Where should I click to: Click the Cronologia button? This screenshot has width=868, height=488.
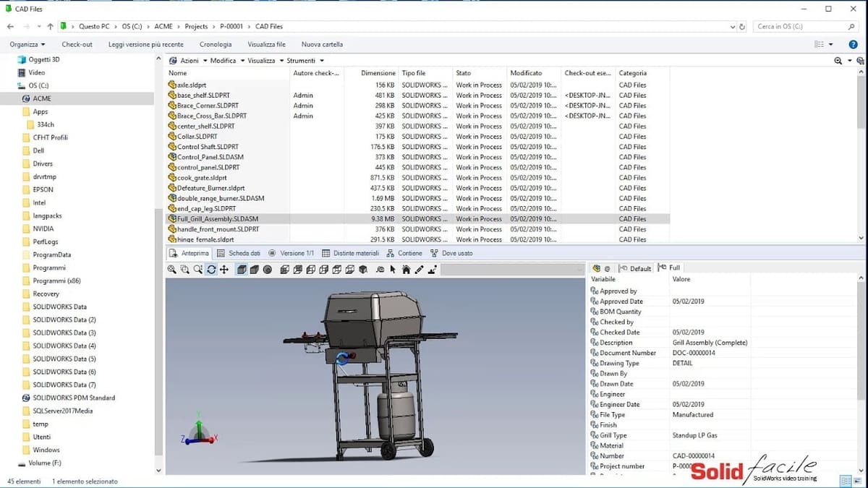(216, 44)
